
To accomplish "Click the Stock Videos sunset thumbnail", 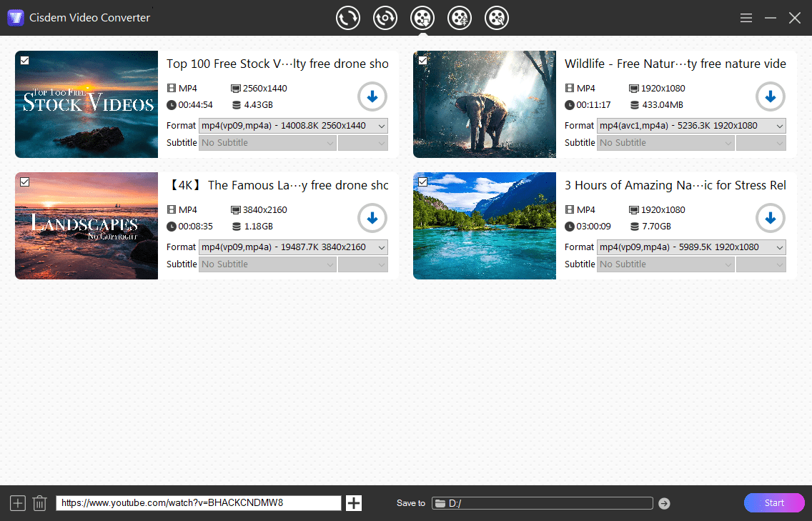I will coord(86,104).
